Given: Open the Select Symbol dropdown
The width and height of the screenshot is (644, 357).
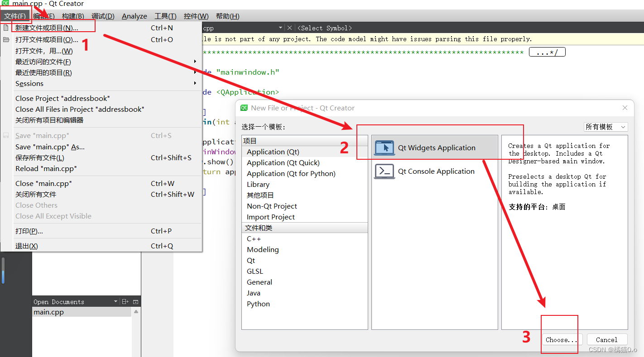Looking at the screenshot, I should click(325, 28).
